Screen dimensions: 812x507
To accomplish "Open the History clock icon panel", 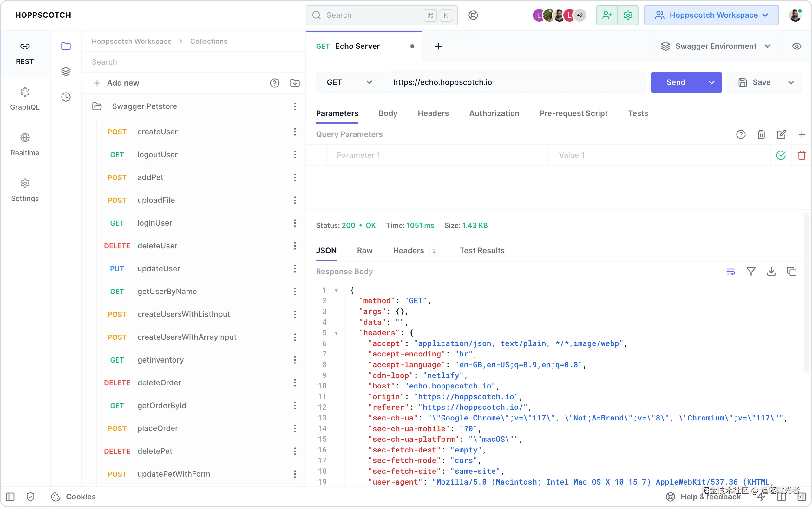I will click(x=66, y=97).
